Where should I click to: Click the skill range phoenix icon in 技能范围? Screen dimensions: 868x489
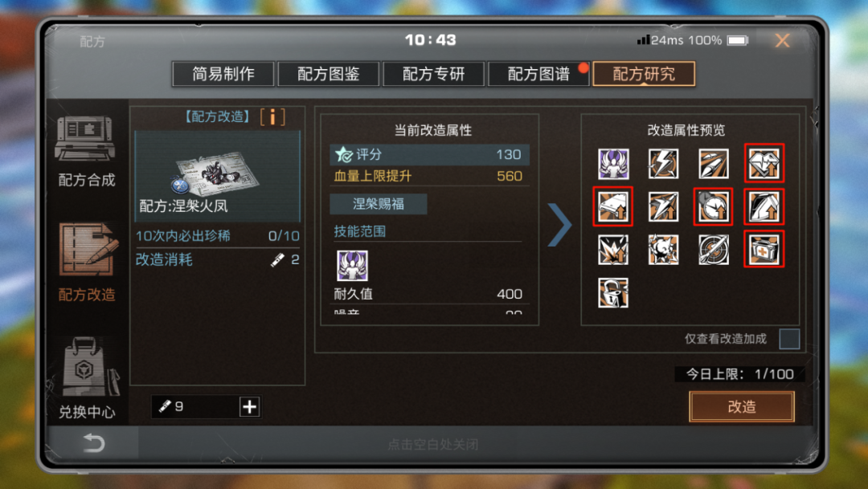[x=352, y=266]
